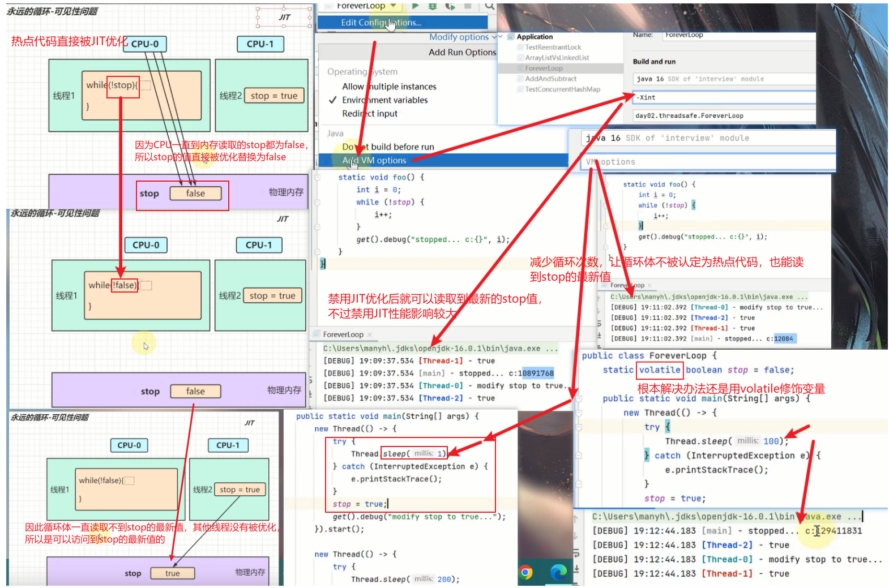This screenshot has height=588, width=889.
Task: Collapse the Application node in configurations tree
Action: (501, 37)
